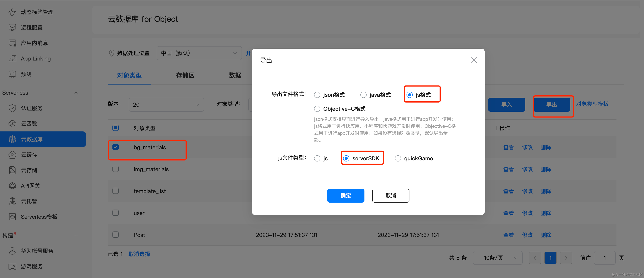The width and height of the screenshot is (644, 278).
Task: Click the App Linking sidebar icon
Action: [12, 59]
